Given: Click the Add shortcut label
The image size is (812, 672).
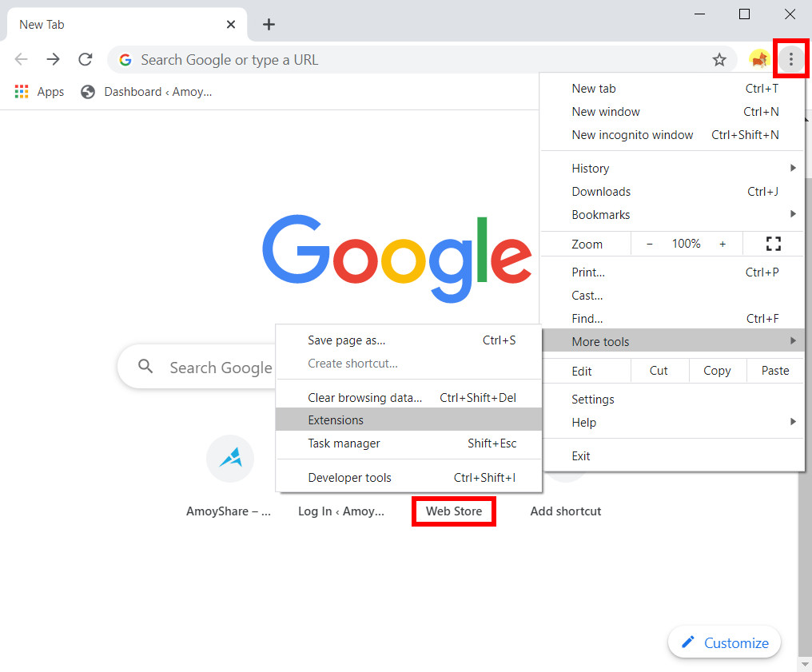Looking at the screenshot, I should click(x=566, y=511).
